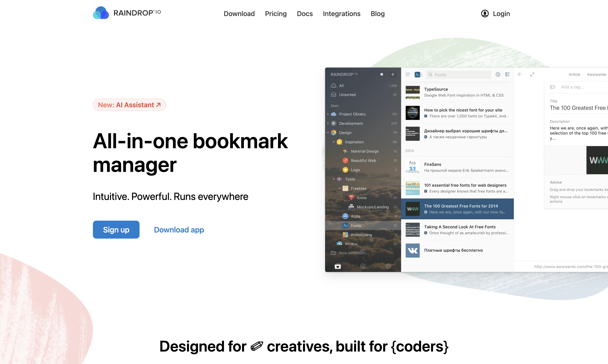Open the Blog nav menu item
This screenshot has width=608, height=364.
coord(377,14)
